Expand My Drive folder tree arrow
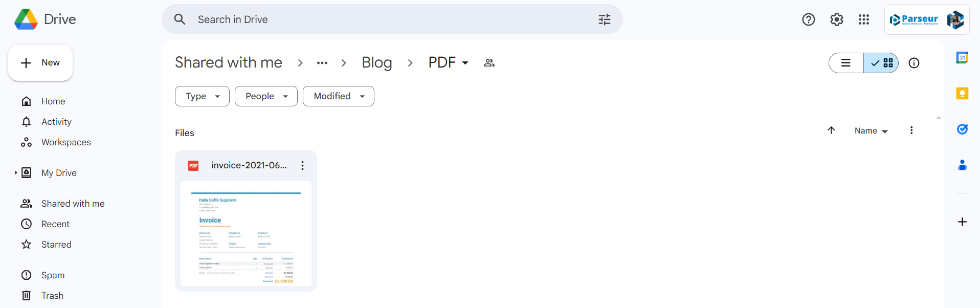Image resolution: width=980 pixels, height=308 pixels. (x=16, y=173)
